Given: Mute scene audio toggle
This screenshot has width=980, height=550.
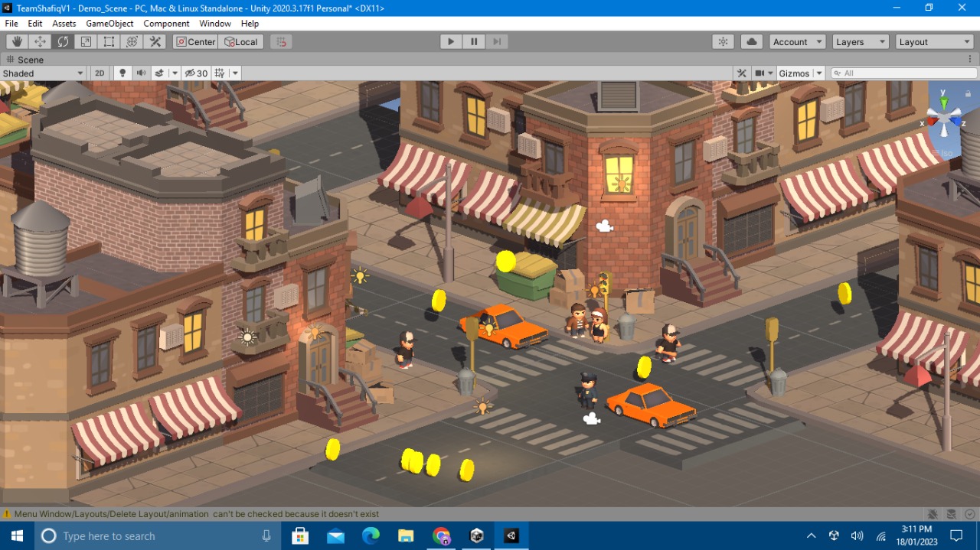Looking at the screenshot, I should (141, 73).
